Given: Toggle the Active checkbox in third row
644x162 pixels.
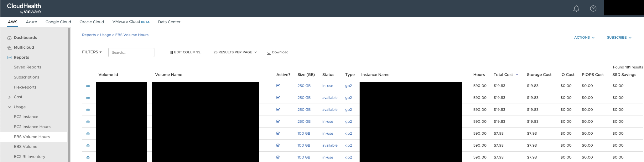Looking at the screenshot, I should click(x=278, y=110).
